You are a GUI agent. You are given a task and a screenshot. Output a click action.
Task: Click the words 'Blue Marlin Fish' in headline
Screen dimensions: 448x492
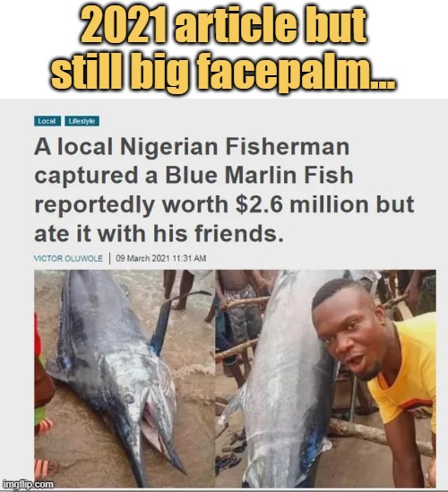(259, 175)
